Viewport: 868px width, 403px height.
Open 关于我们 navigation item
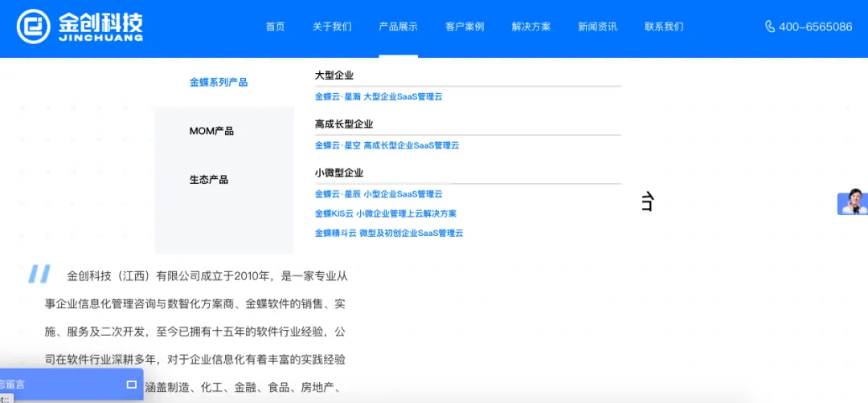[332, 26]
